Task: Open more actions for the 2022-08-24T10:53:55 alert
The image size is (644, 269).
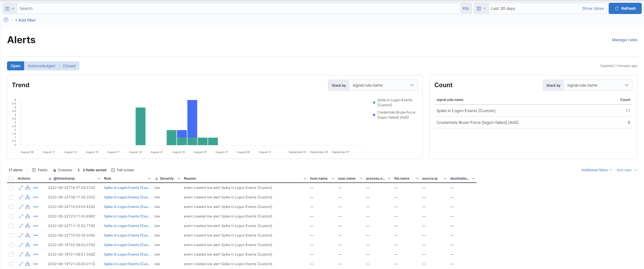Action: tap(36, 207)
